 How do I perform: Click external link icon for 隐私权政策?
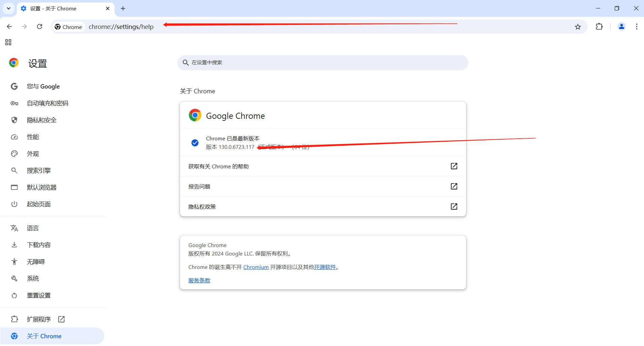(x=454, y=207)
